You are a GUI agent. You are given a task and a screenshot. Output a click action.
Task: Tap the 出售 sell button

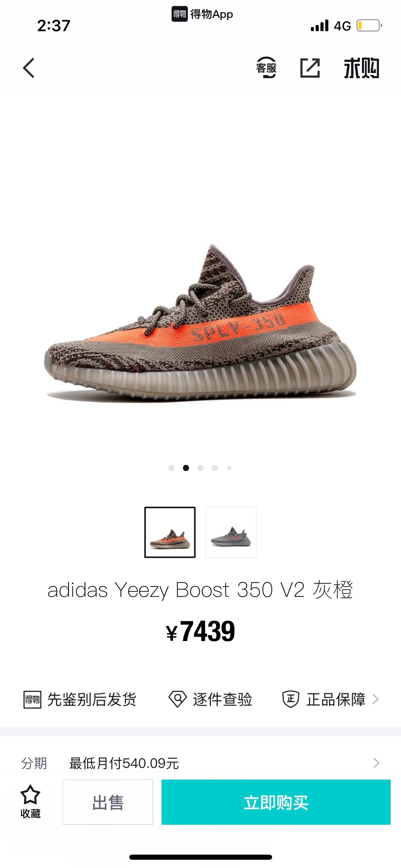(108, 802)
